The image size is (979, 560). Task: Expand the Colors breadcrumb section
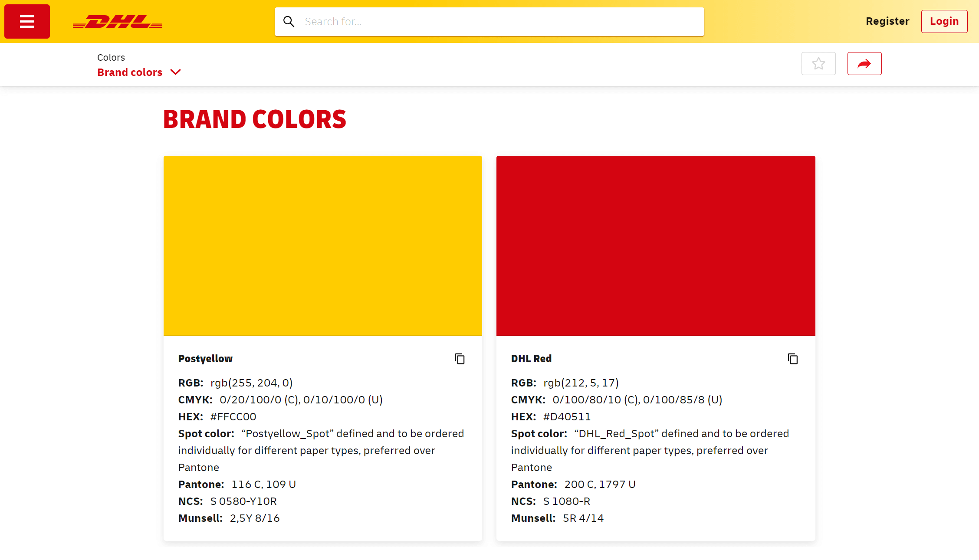pos(175,72)
